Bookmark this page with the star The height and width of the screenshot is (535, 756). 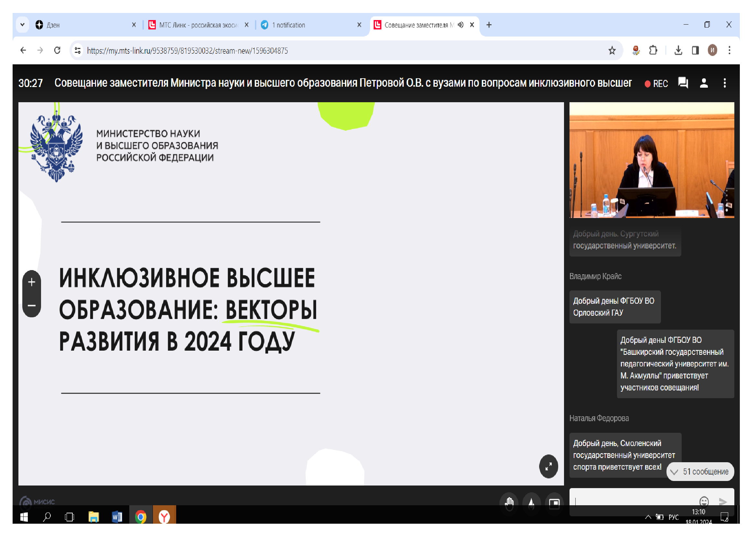coord(612,50)
